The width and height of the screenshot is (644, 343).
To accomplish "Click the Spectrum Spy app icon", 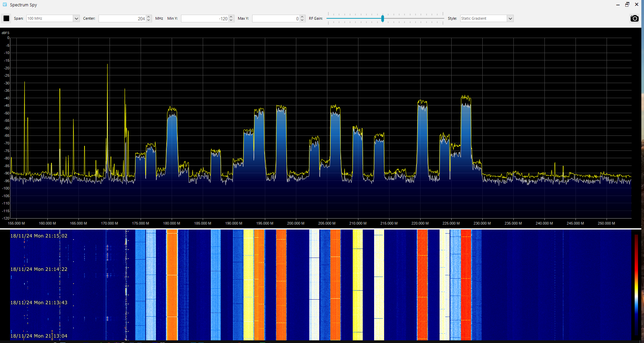I will 5,5.
